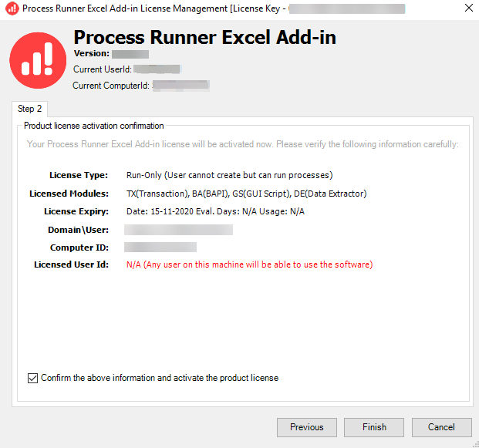Go back with the Previous button
Image resolution: width=479 pixels, height=448 pixels.
[x=306, y=427]
